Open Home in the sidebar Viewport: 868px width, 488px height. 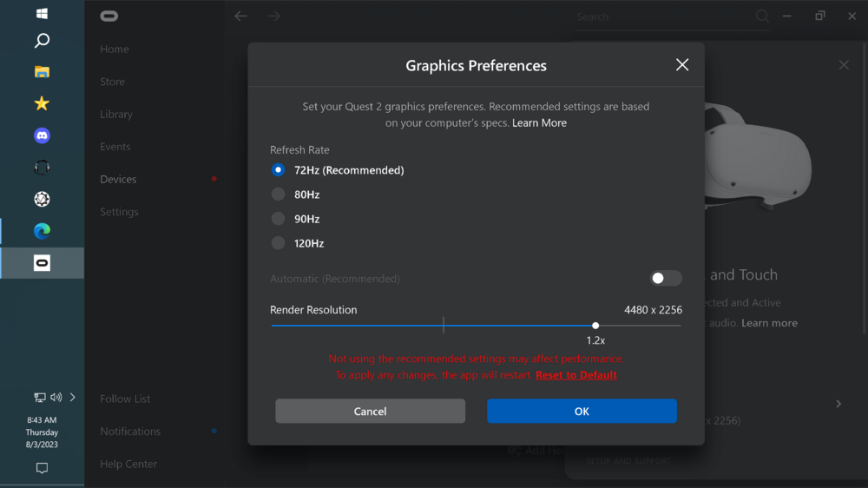[x=115, y=49]
